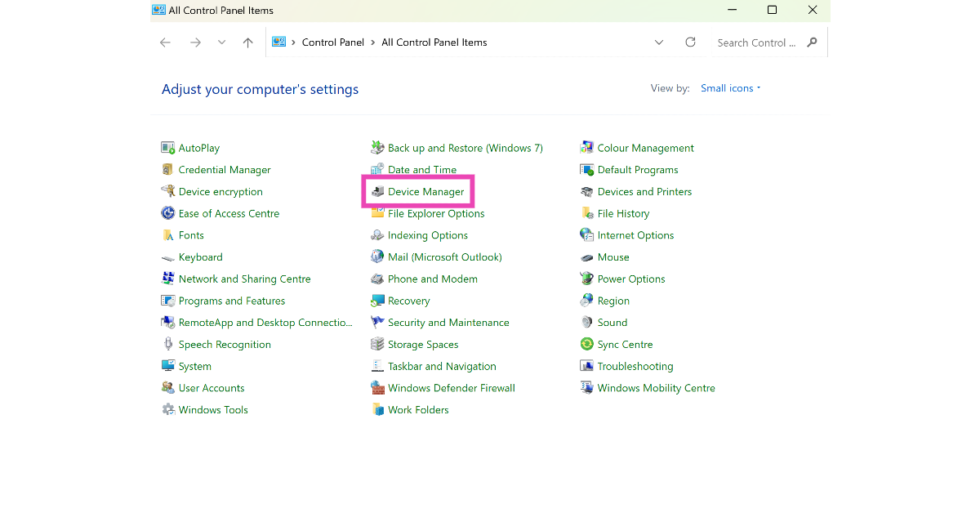Click All Control Panel Items breadcrumb
Image resolution: width=980 pixels, height=513 pixels.
click(x=434, y=42)
